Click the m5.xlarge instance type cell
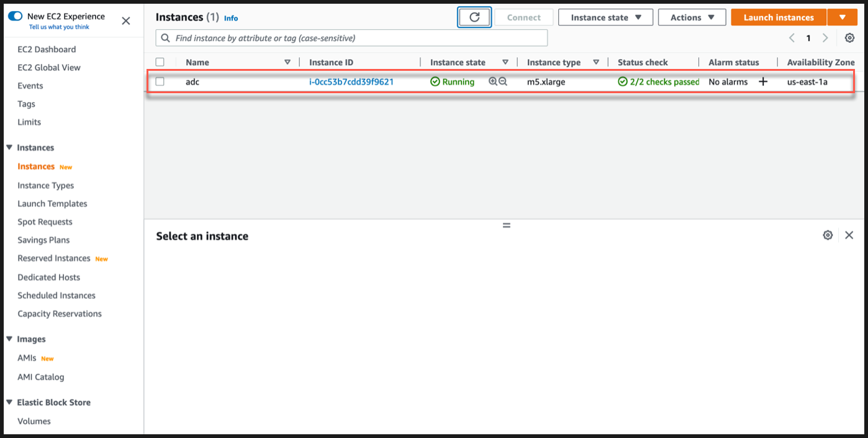This screenshot has height=438, width=868. [546, 81]
